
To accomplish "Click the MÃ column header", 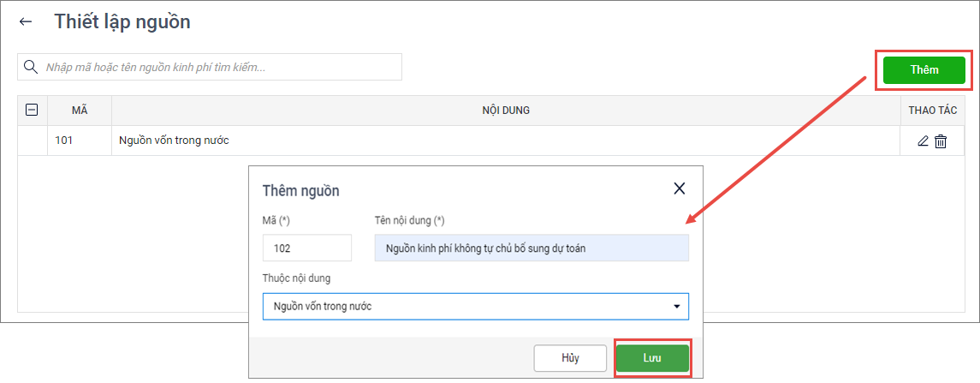I will pos(80,110).
